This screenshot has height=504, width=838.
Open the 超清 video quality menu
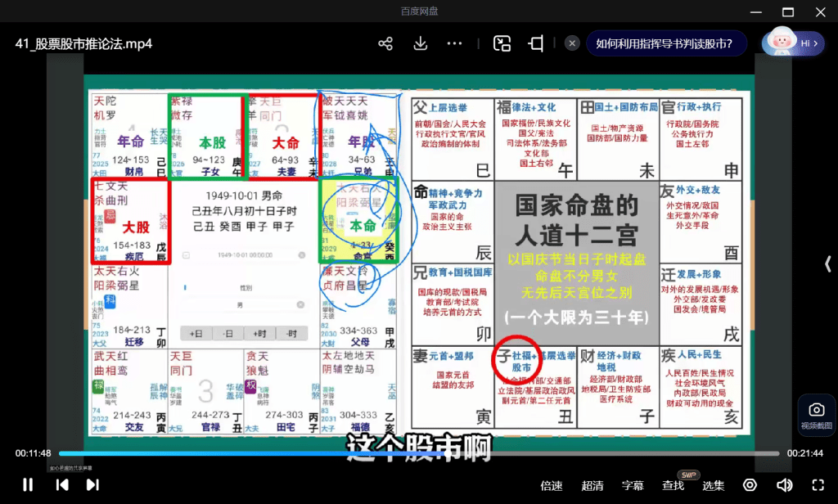(592, 486)
